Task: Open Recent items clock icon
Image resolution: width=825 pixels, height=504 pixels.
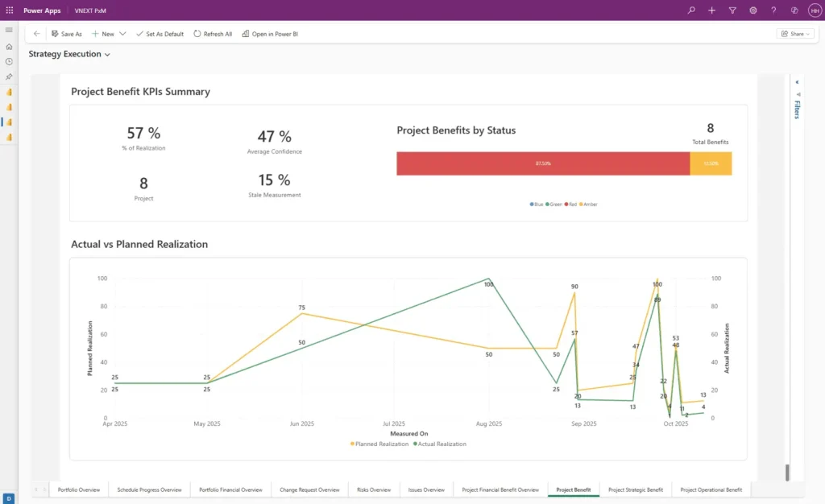Action: tap(9, 61)
